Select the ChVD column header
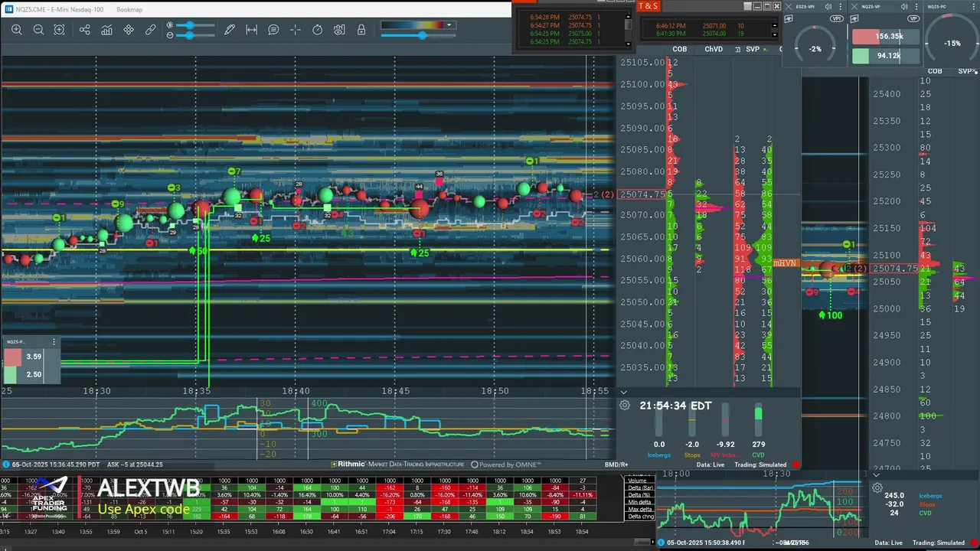The width and height of the screenshot is (980, 551). pyautogui.click(x=714, y=49)
